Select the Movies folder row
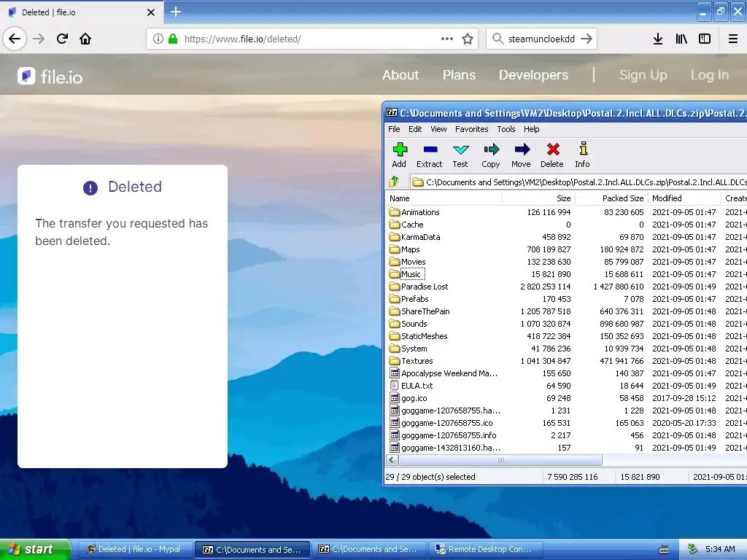 tap(566, 262)
